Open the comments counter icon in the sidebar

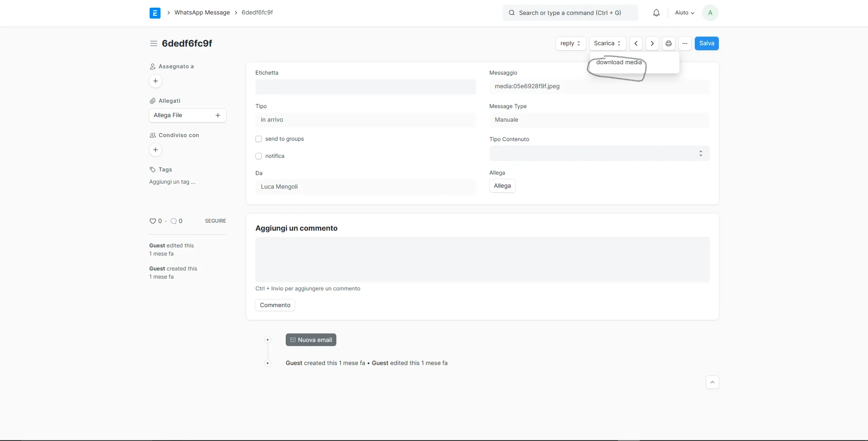click(x=174, y=221)
